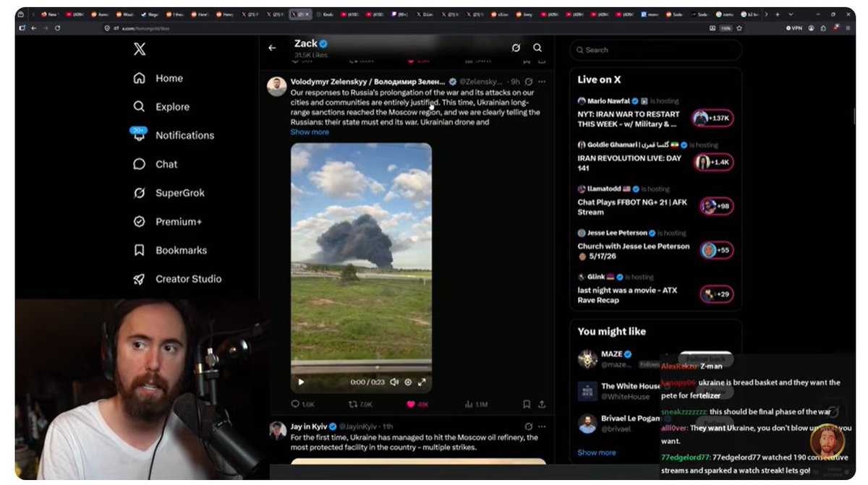View analytics showing 1.1M views
868x485 pixels.
click(477, 404)
